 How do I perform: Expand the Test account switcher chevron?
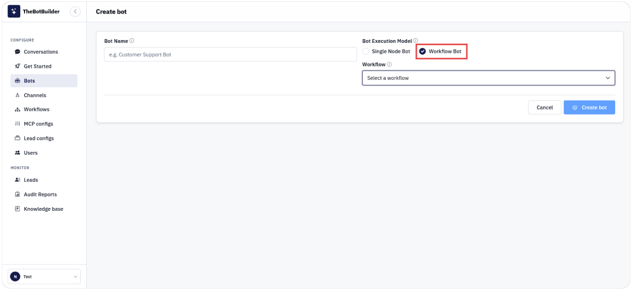(75, 277)
